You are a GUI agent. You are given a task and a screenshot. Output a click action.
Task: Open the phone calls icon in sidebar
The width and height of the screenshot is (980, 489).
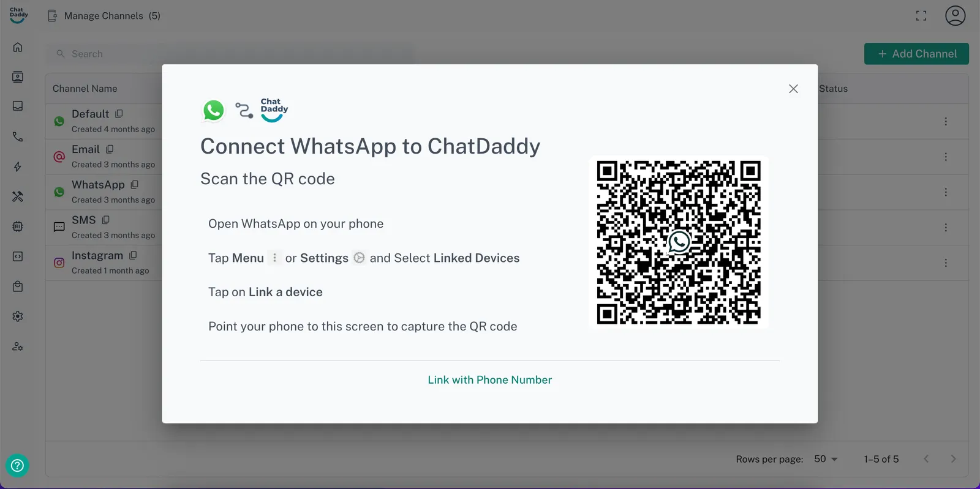(18, 136)
